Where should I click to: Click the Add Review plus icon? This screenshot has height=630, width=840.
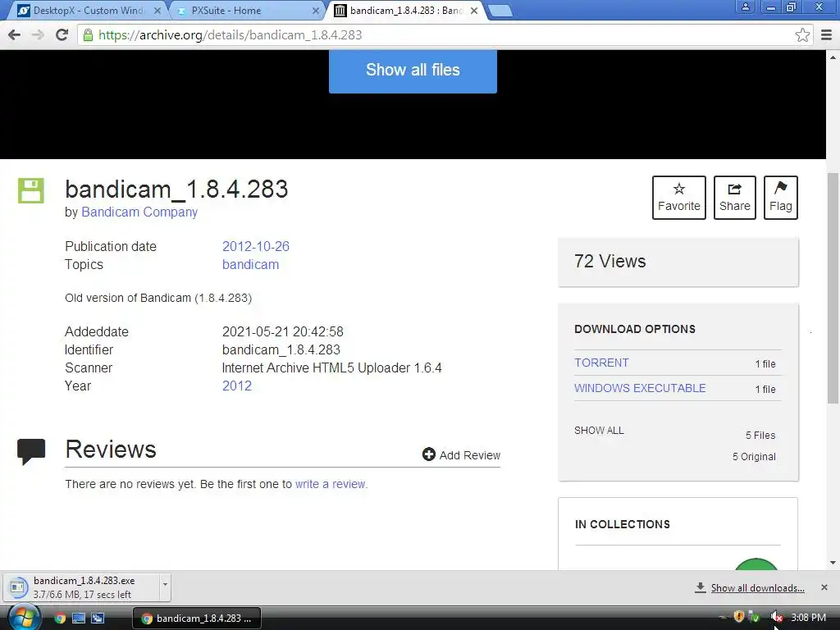pos(428,454)
